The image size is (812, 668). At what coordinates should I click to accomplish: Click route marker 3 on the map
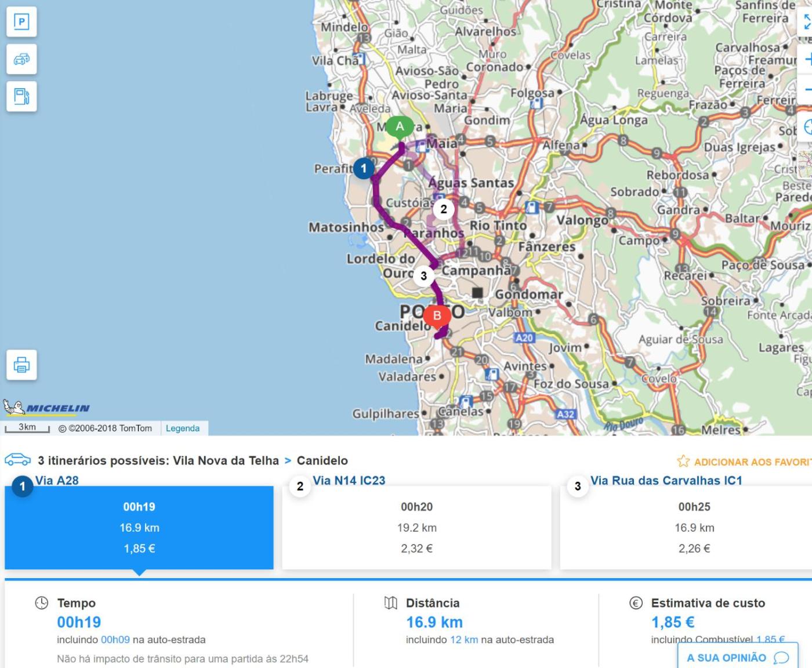click(423, 275)
